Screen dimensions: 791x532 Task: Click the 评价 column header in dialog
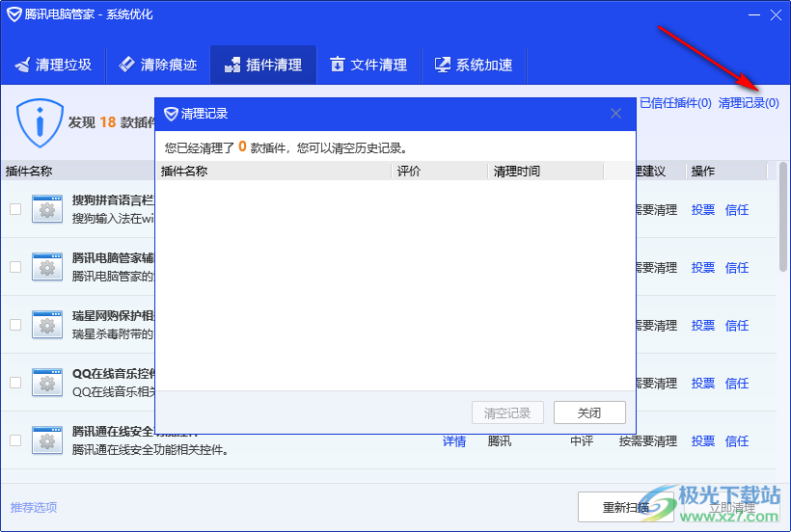tap(440, 172)
